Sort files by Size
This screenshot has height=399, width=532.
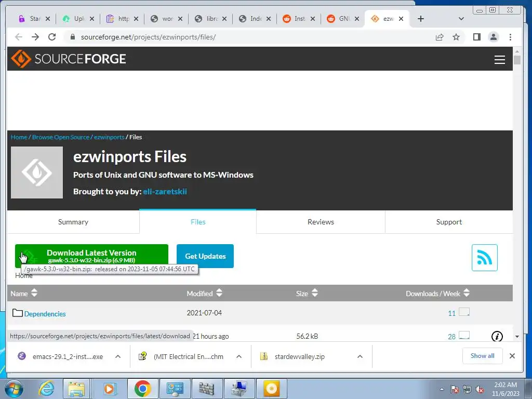pos(307,294)
